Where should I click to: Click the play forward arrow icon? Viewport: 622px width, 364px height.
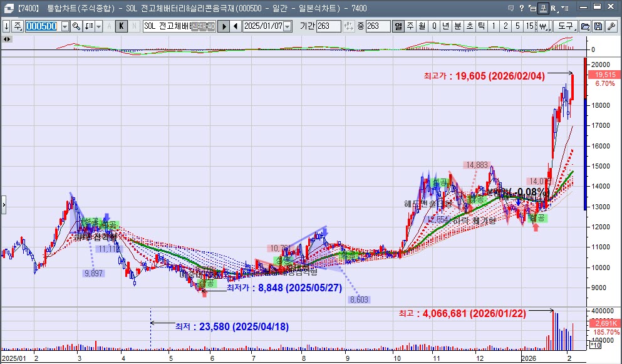click(x=224, y=26)
